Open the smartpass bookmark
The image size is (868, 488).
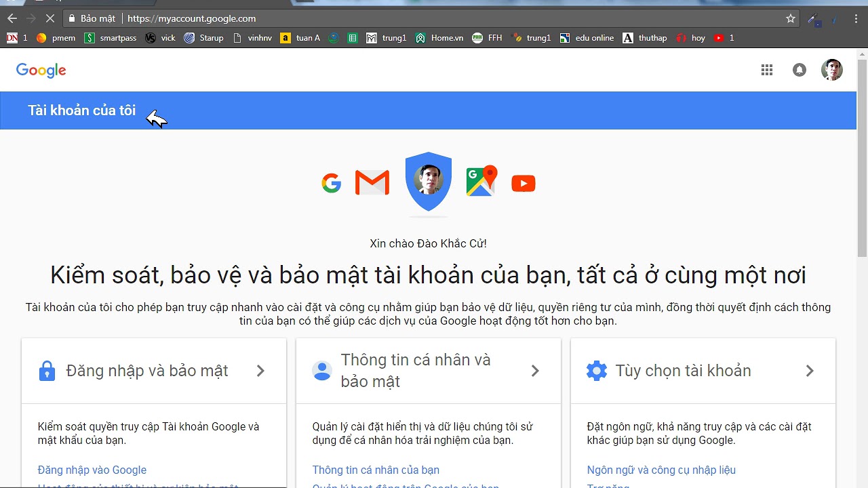[x=111, y=38]
